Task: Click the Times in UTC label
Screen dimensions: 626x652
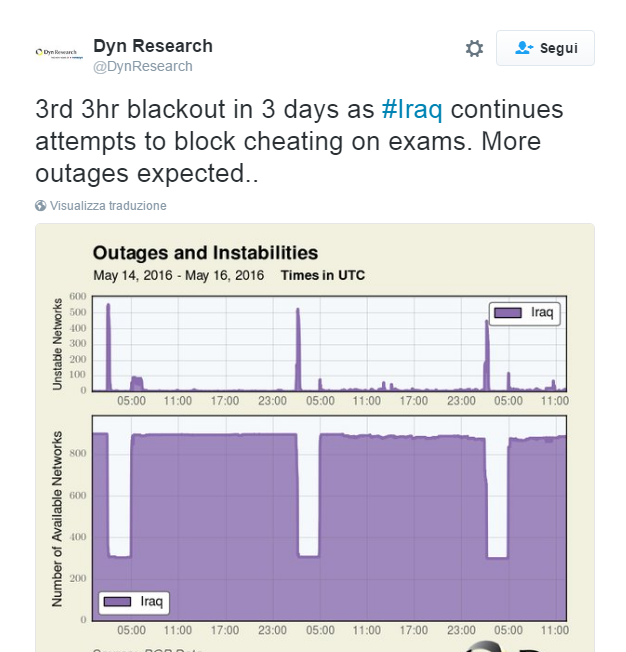Action: coord(323,275)
